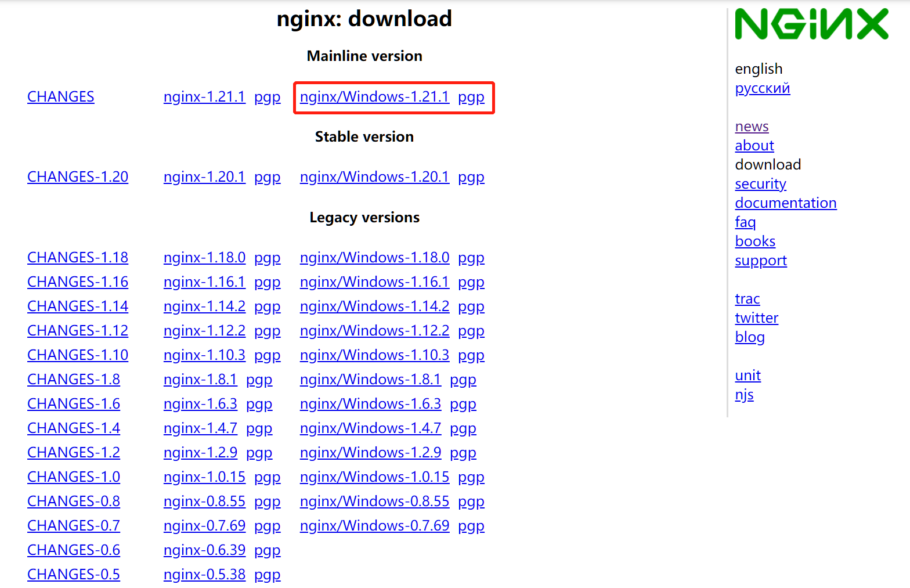Image resolution: width=910 pixels, height=588 pixels.
Task: Open pgp signature for nginx-1.21.1
Action: click(268, 97)
